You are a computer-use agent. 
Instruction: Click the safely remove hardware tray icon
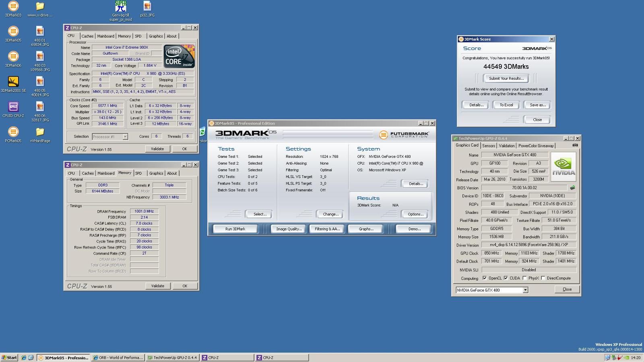pos(614,358)
